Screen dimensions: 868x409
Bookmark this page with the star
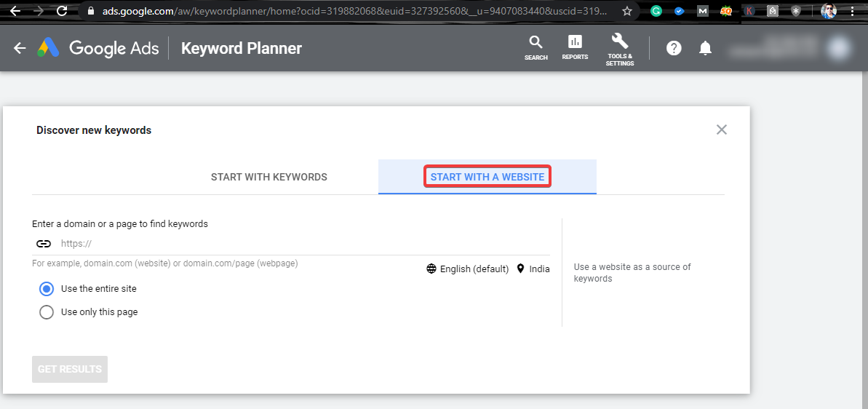[626, 10]
